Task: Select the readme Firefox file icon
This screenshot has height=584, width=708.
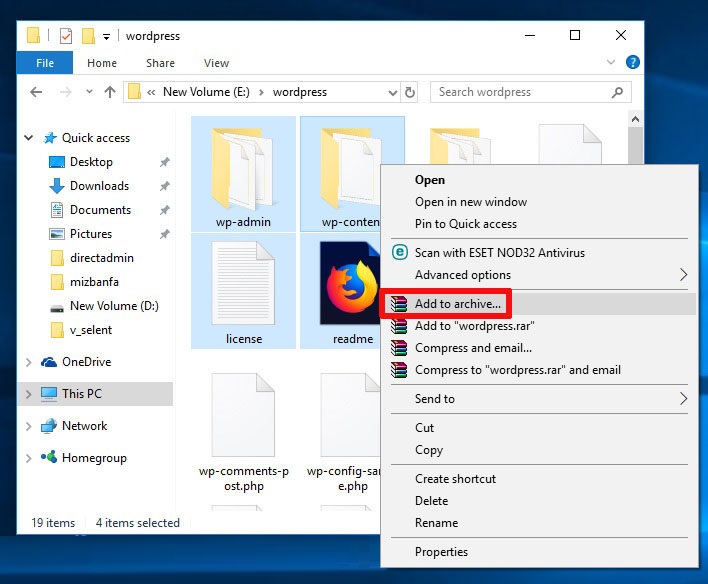Action: [352, 282]
